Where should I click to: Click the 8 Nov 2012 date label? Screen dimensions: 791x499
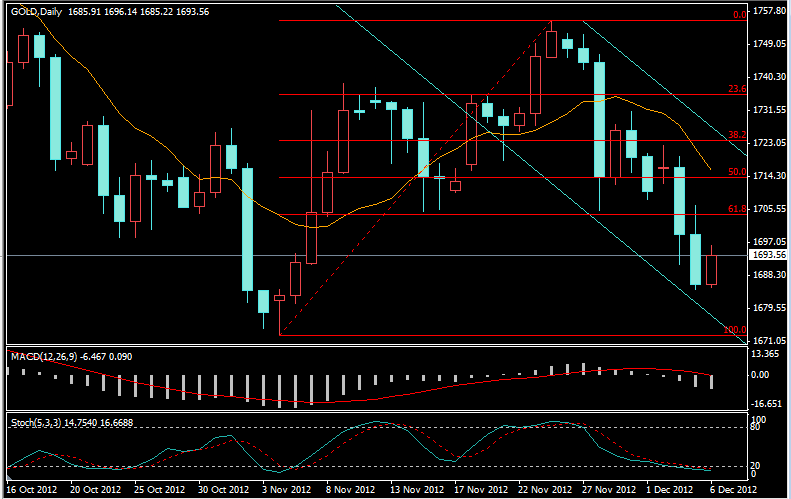click(x=351, y=489)
